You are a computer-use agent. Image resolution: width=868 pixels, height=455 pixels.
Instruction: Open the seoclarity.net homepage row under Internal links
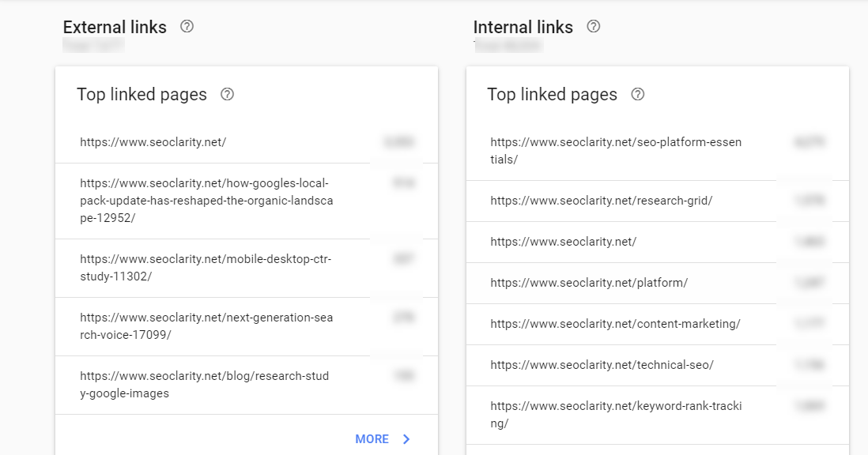658,243
